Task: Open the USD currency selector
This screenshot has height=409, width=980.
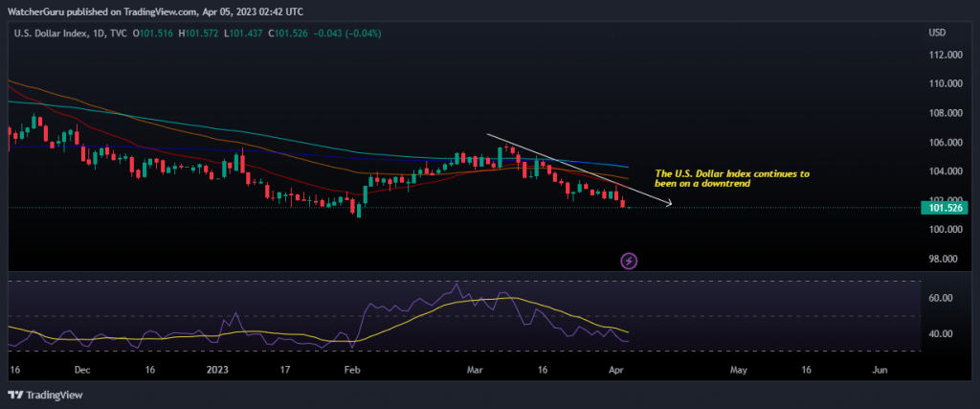Action: click(x=936, y=34)
